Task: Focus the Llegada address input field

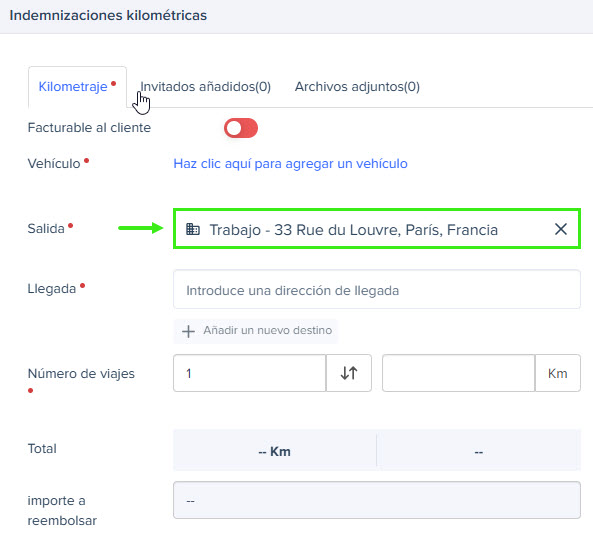Action: [x=377, y=290]
